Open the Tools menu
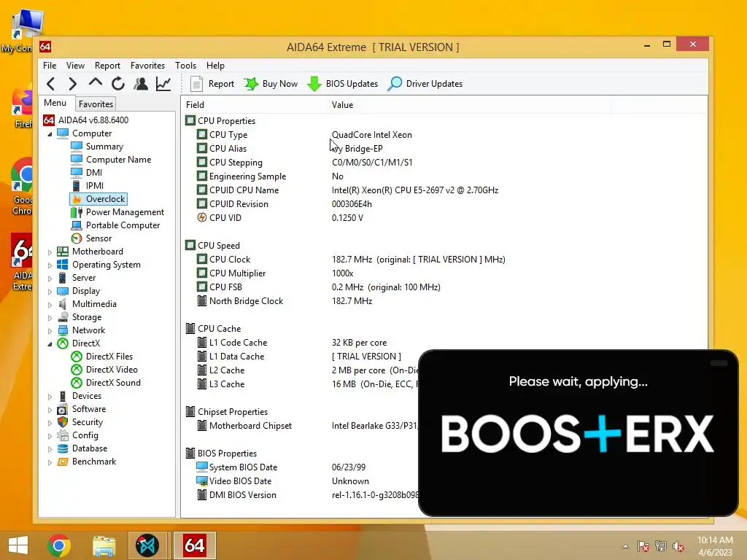Viewport: 747px width, 560px height. point(185,65)
